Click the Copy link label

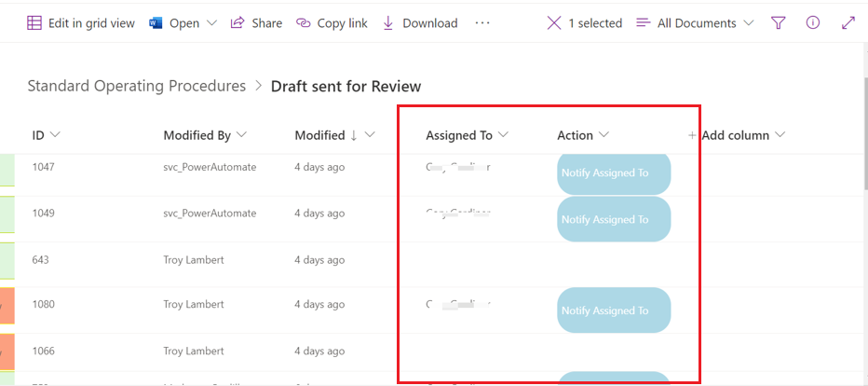[342, 23]
